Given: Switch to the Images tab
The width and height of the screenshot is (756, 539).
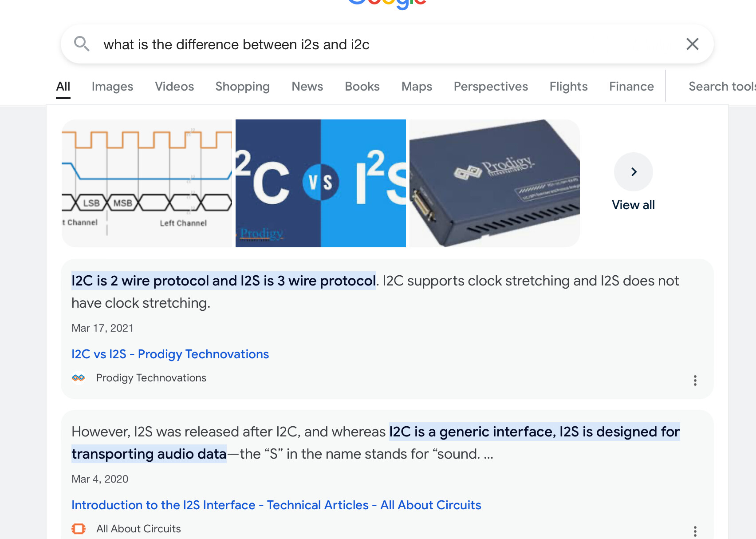Looking at the screenshot, I should point(112,87).
